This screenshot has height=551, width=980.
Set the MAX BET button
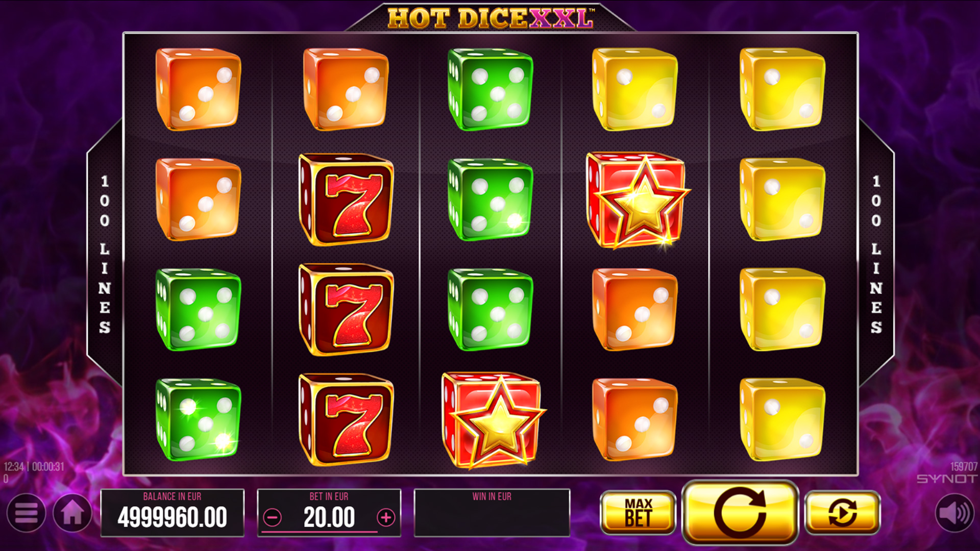coord(638,512)
